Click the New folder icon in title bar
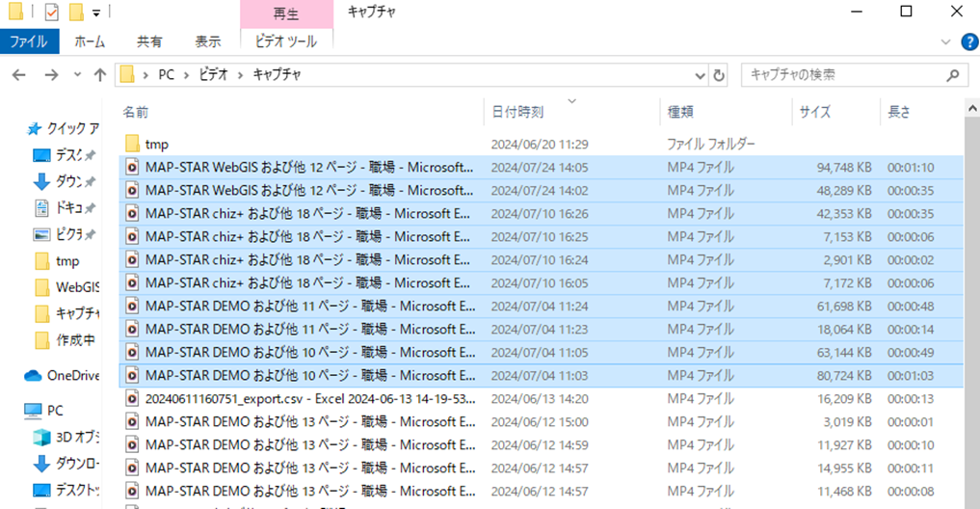980x509 pixels. point(76,12)
